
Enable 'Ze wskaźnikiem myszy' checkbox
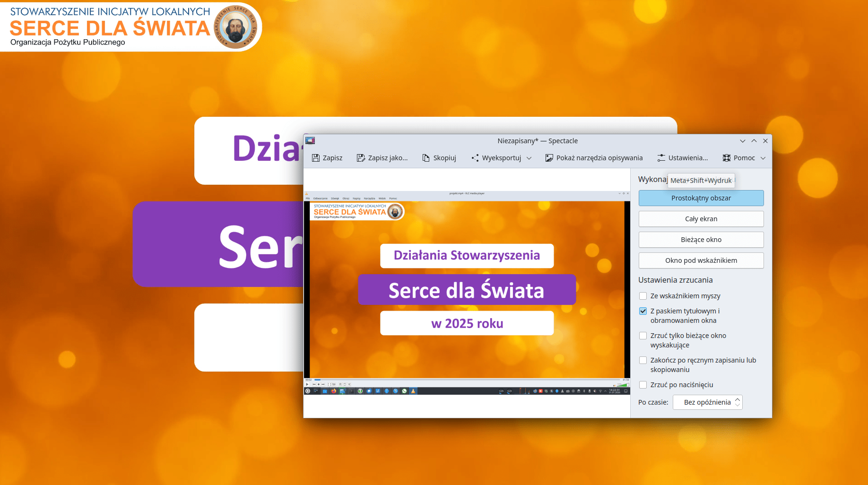tap(643, 296)
